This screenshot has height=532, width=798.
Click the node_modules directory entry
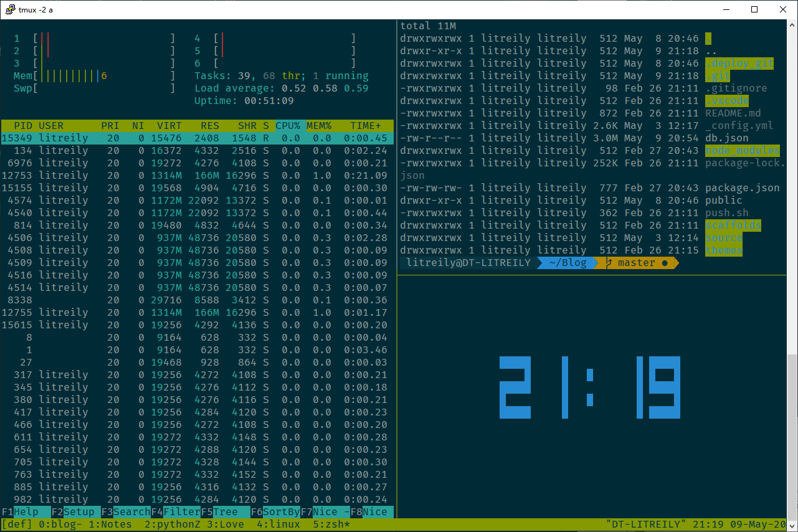743,151
